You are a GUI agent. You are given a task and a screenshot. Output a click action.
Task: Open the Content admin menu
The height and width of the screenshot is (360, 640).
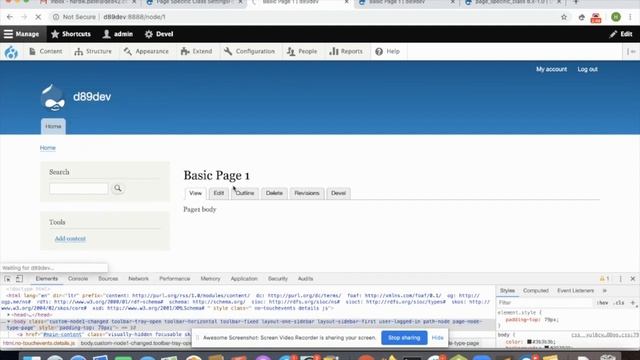[46, 51]
